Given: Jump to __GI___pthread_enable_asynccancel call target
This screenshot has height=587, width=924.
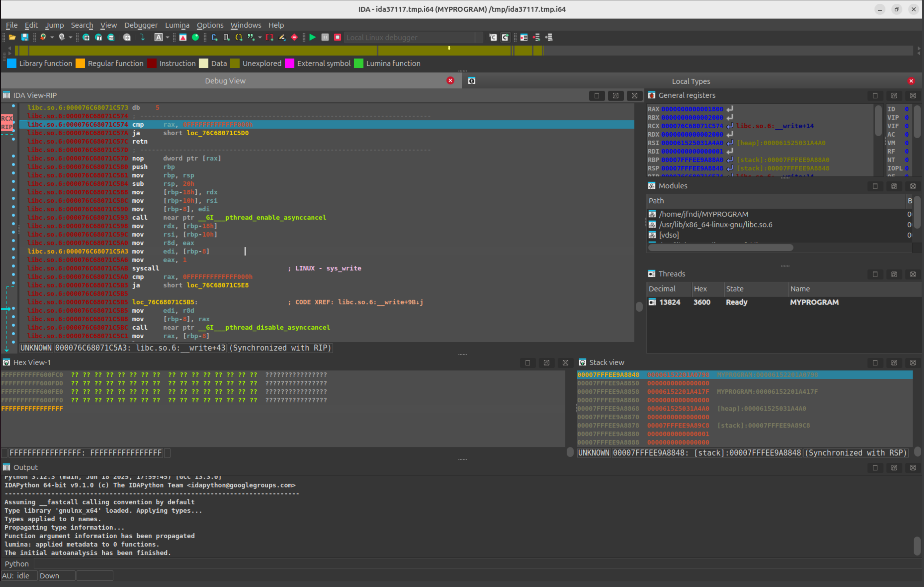Looking at the screenshot, I should pos(262,217).
